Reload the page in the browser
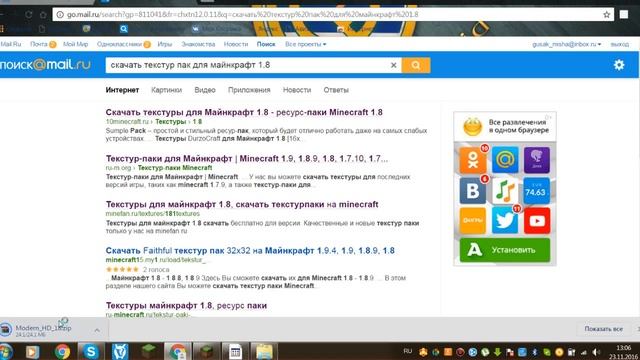Image resolution: width=640 pixels, height=360 pixels. [x=29, y=15]
